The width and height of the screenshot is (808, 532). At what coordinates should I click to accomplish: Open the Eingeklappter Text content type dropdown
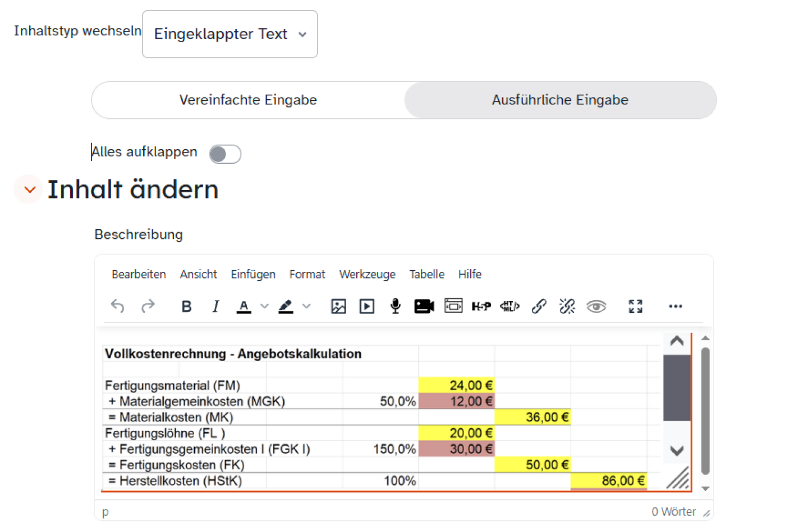click(x=229, y=34)
